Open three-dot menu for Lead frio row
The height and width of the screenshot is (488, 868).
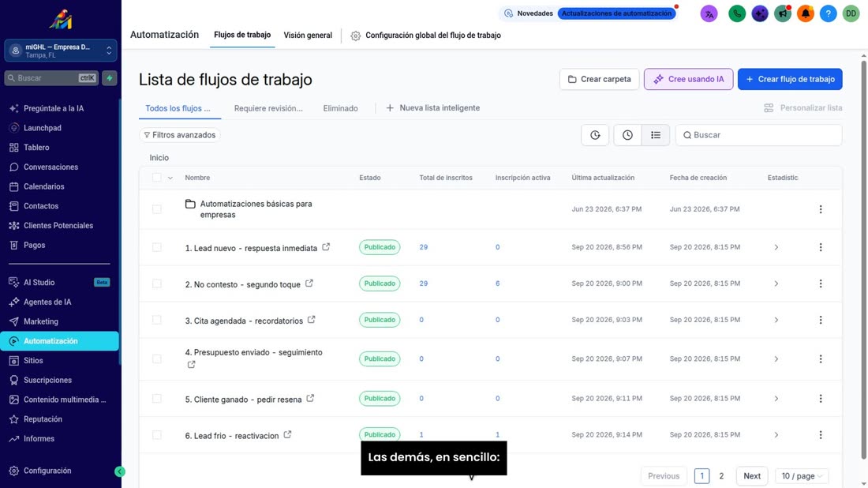pos(821,435)
